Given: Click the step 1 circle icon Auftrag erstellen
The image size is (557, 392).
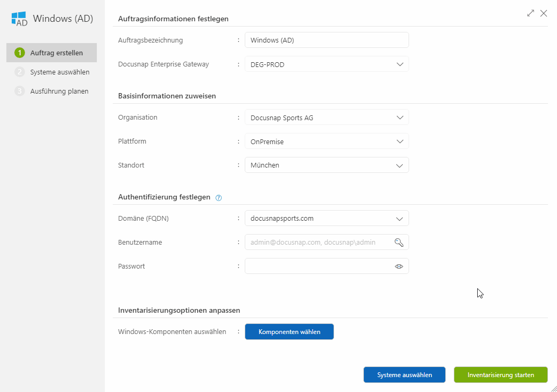Looking at the screenshot, I should 19,53.
